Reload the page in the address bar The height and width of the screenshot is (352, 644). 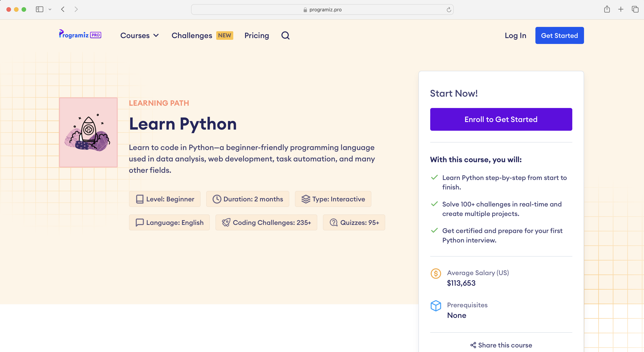coord(449,9)
